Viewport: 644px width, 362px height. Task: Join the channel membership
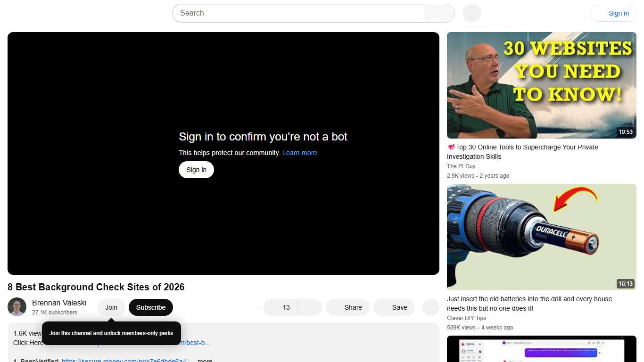[x=111, y=307]
